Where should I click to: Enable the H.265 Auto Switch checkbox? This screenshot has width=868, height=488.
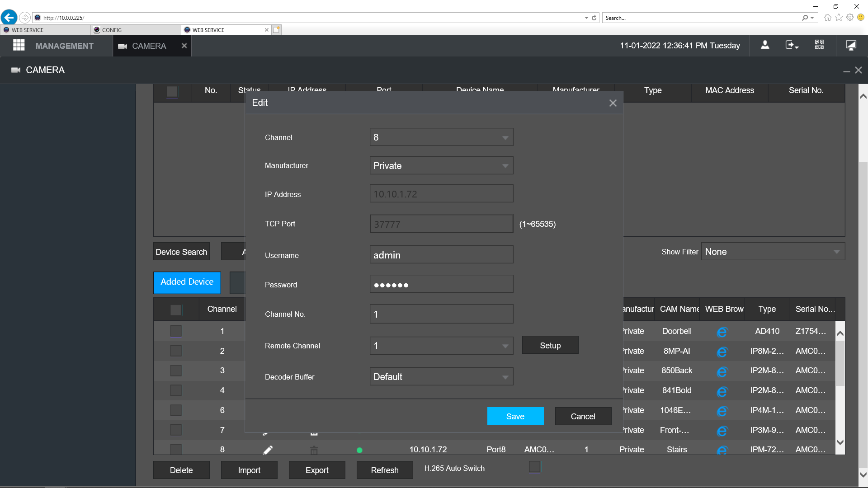point(534,467)
